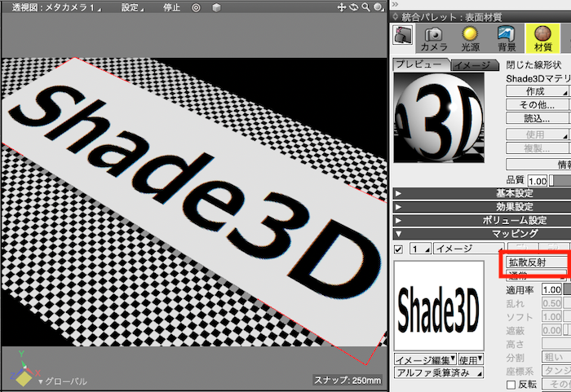Collapse the マッピング section
The width and height of the screenshot is (571, 392).
[482, 234]
